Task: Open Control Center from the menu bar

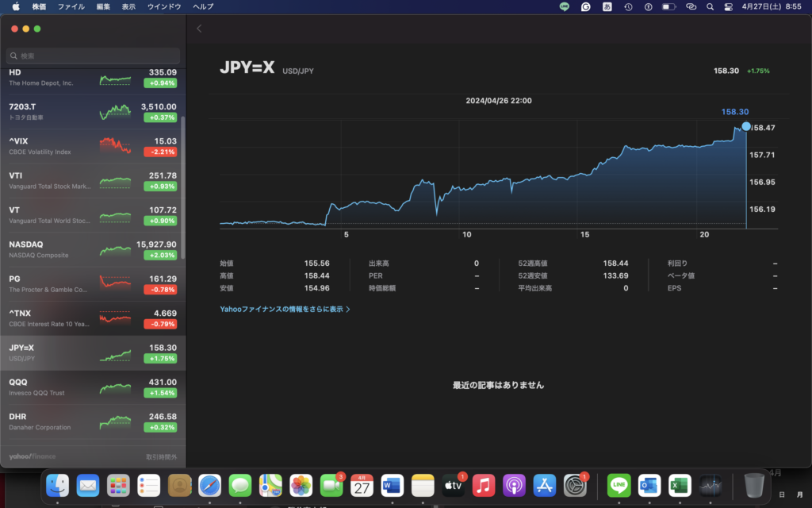Action: coord(727,7)
